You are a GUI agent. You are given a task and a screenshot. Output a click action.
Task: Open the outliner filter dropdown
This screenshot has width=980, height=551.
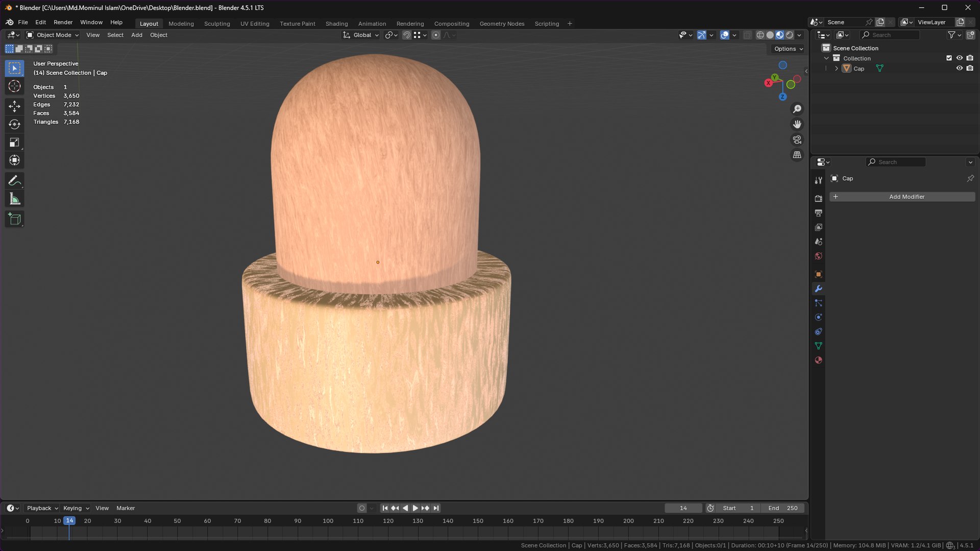tap(954, 35)
